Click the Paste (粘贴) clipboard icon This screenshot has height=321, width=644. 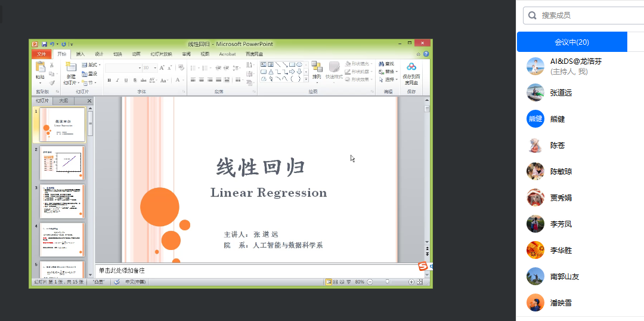point(40,67)
